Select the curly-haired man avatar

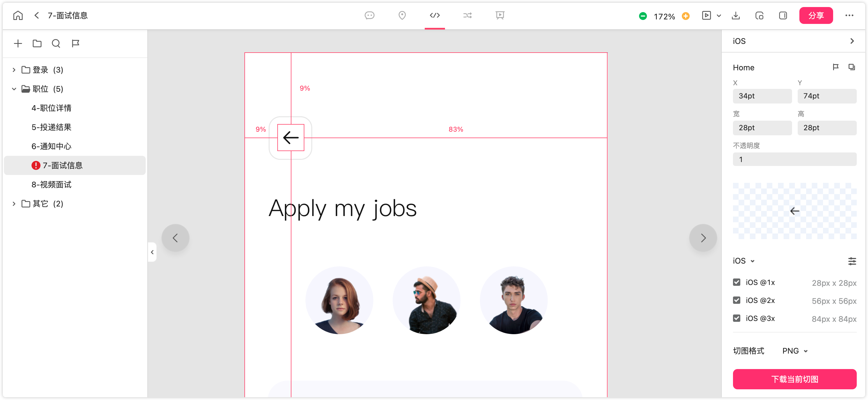(514, 301)
